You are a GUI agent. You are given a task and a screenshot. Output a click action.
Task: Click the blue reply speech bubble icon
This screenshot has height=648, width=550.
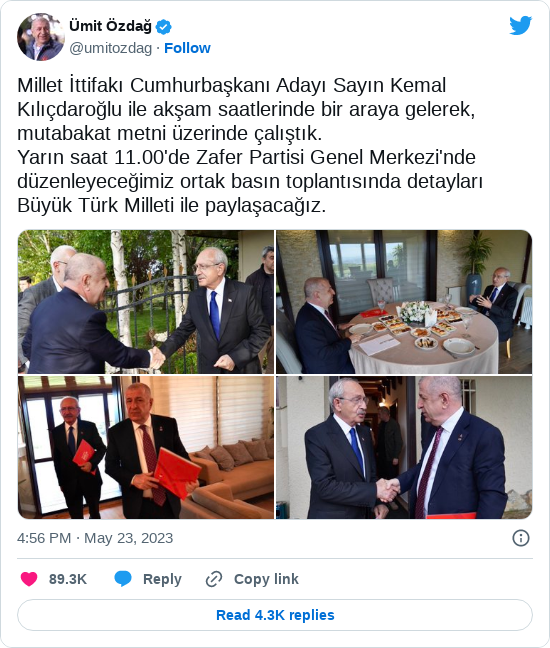(123, 579)
